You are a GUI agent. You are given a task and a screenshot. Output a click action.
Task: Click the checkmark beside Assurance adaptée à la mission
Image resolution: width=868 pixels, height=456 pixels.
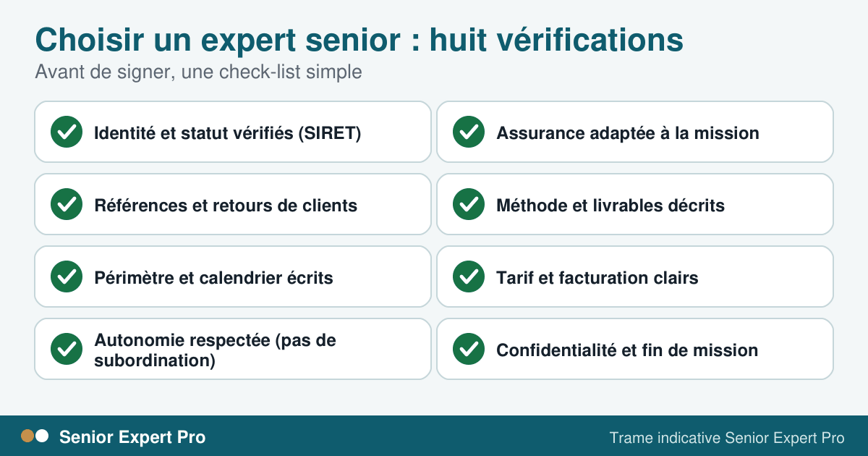click(469, 132)
